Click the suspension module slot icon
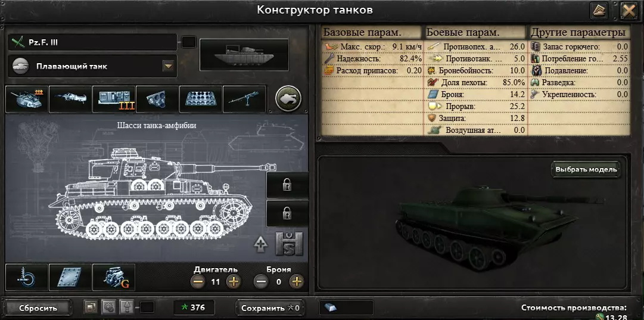This screenshot has height=320, width=644. 27,277
